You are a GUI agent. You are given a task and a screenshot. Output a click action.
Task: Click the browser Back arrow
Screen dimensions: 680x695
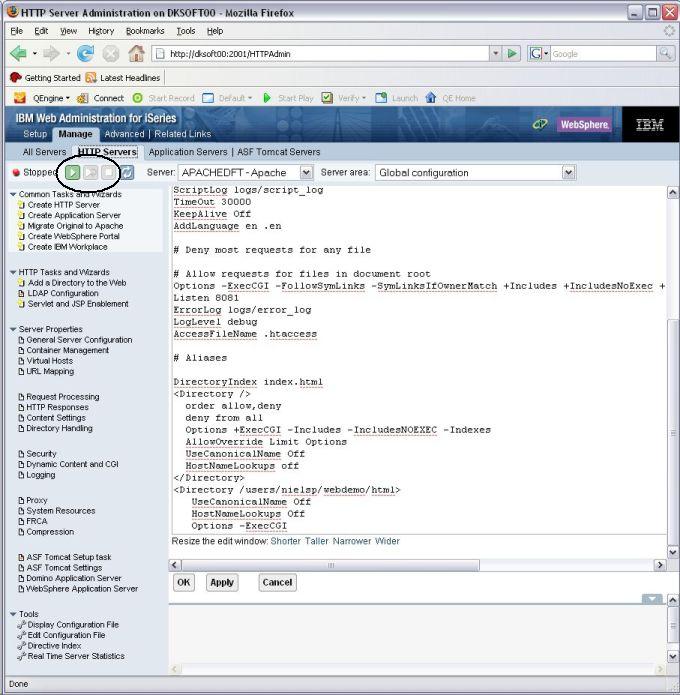(19, 54)
